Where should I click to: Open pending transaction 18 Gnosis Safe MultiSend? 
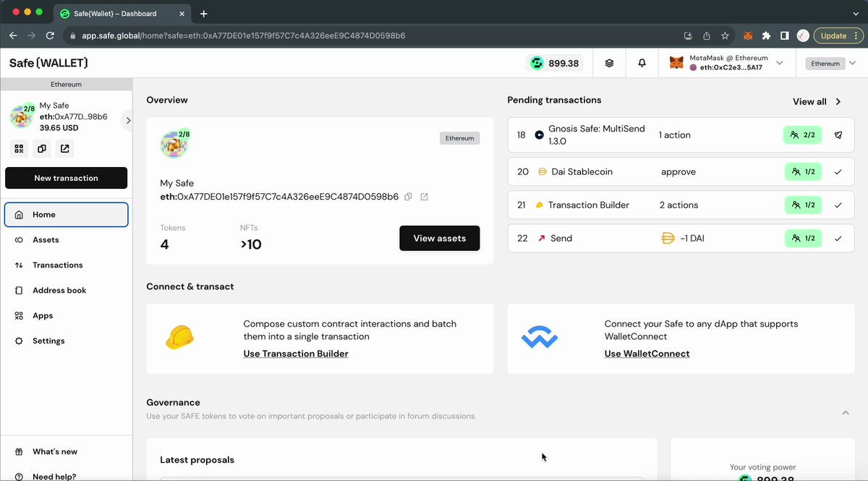pos(681,135)
